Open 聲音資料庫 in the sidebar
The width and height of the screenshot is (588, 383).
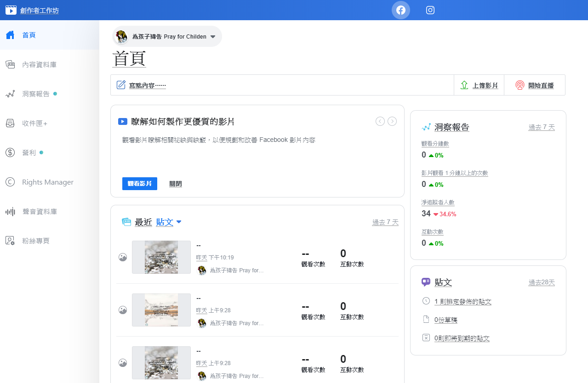tap(39, 212)
